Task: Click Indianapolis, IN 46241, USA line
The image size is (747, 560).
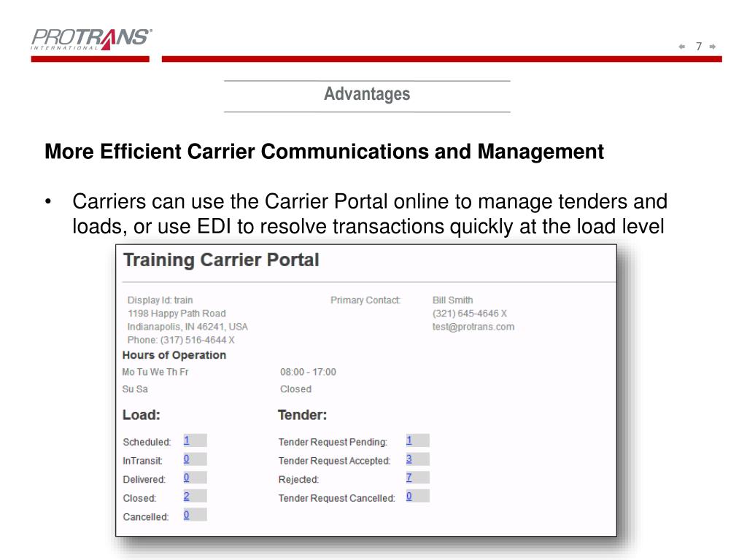Action: (187, 327)
